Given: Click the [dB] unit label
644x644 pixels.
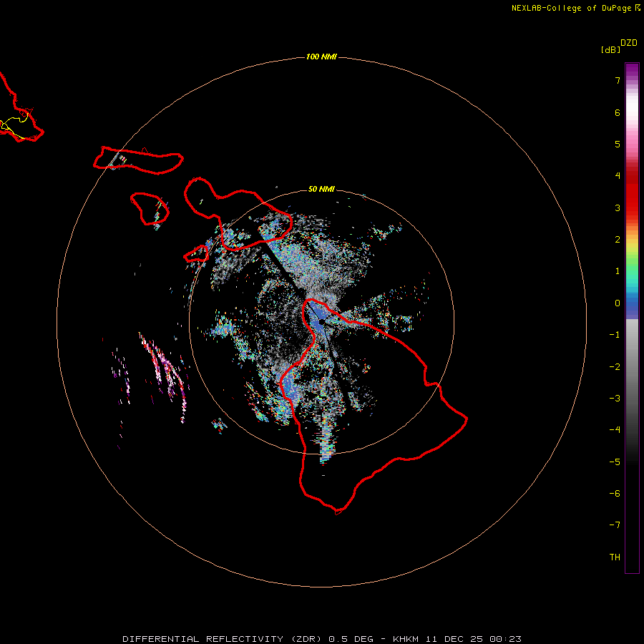Looking at the screenshot, I should (x=610, y=49).
